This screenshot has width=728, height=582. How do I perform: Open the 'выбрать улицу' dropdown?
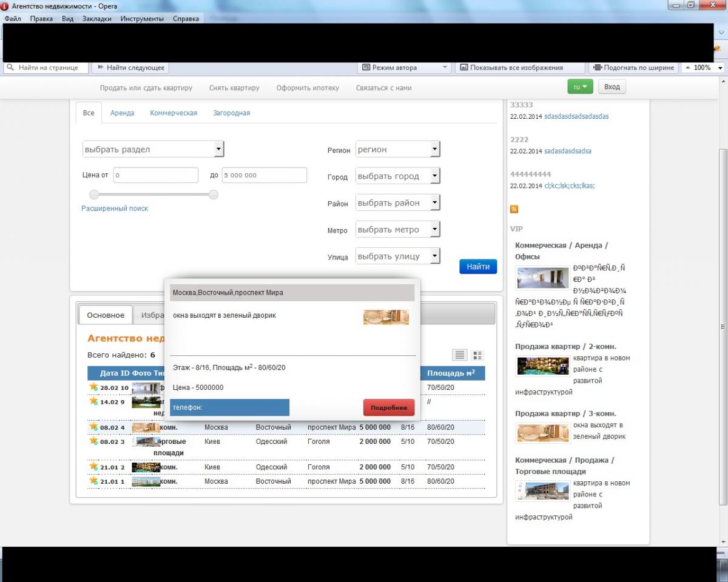click(397, 256)
